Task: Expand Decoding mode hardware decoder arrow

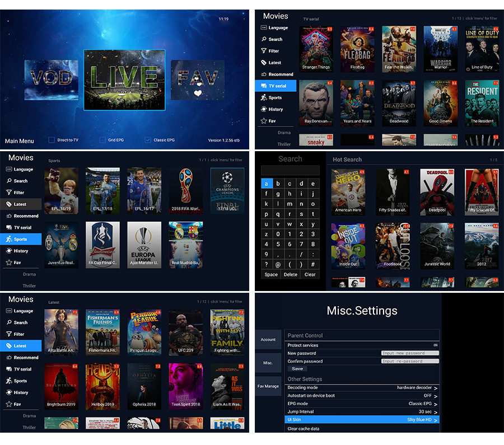Action: (x=436, y=388)
